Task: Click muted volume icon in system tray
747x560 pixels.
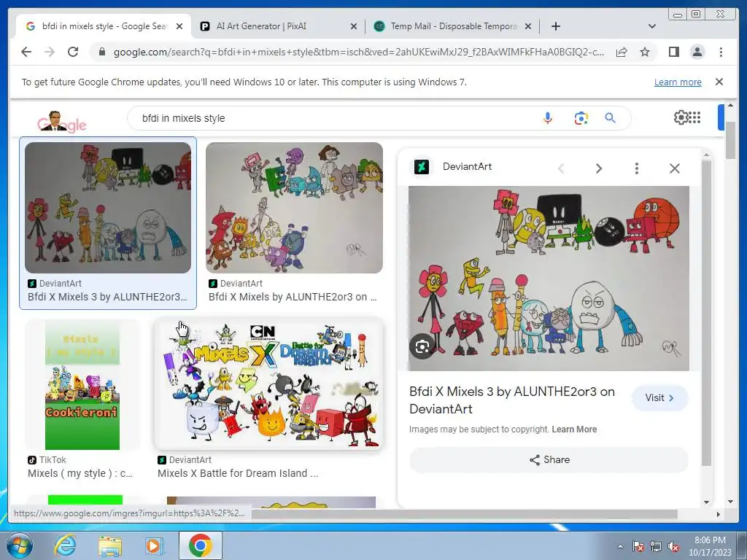Action: [x=673, y=547]
